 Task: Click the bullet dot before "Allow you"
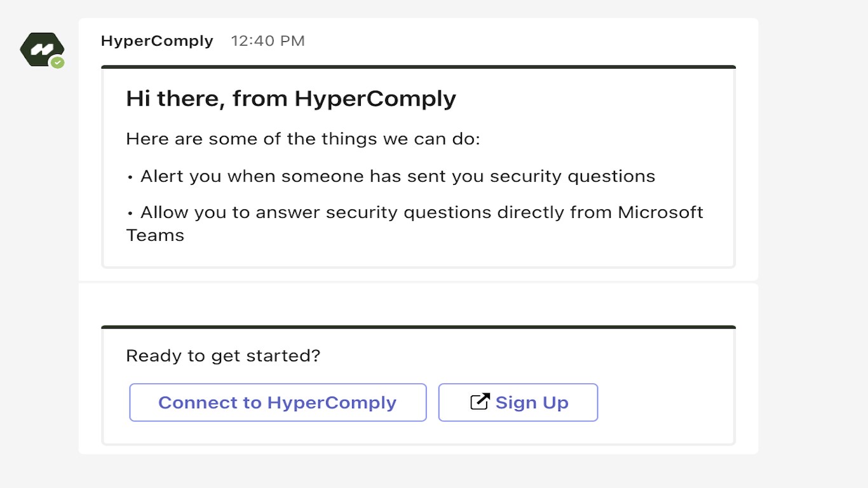tap(130, 213)
